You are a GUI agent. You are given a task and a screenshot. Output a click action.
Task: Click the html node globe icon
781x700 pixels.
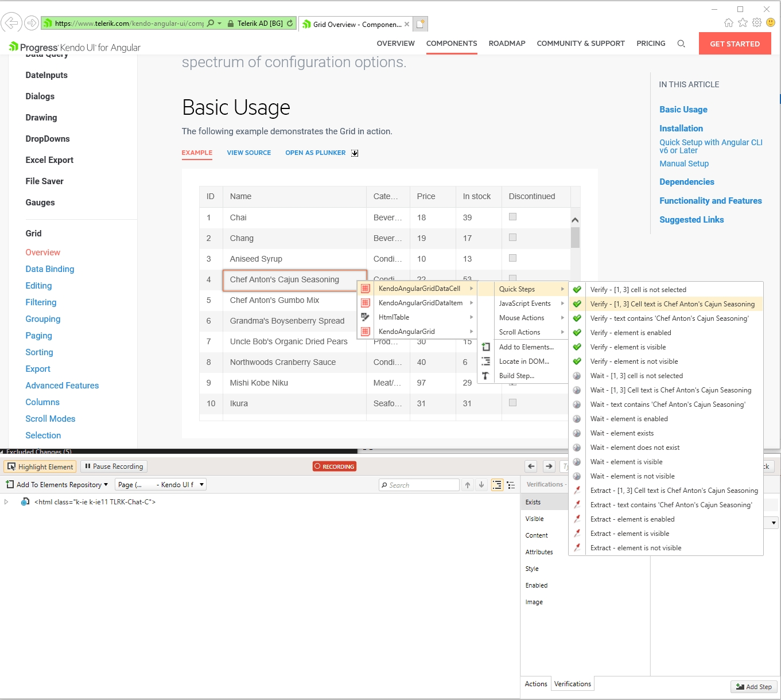(x=25, y=501)
